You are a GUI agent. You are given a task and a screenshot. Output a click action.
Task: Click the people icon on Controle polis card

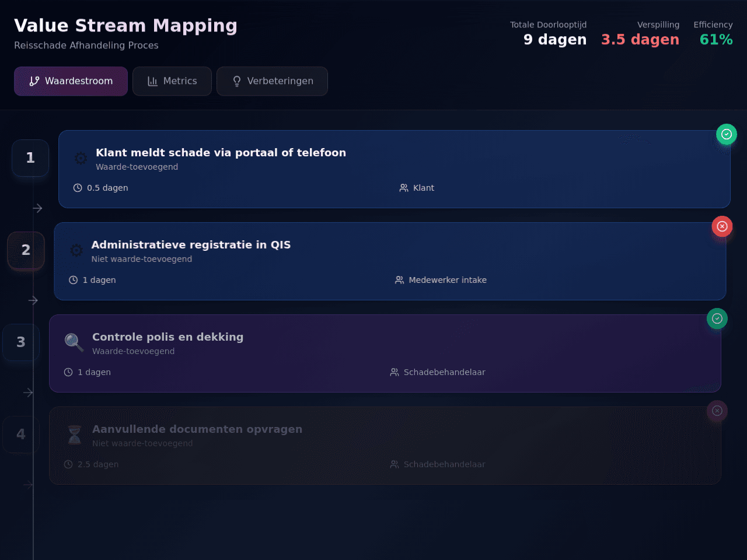395,372
